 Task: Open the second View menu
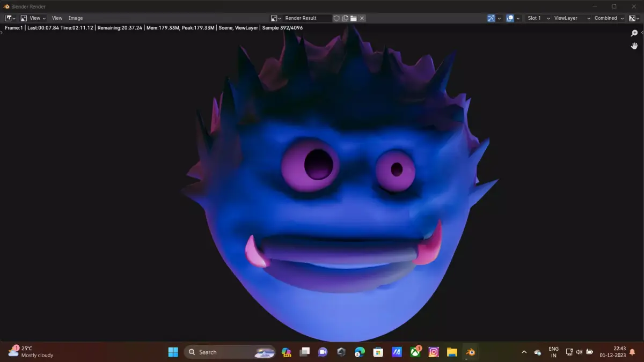coord(57,18)
